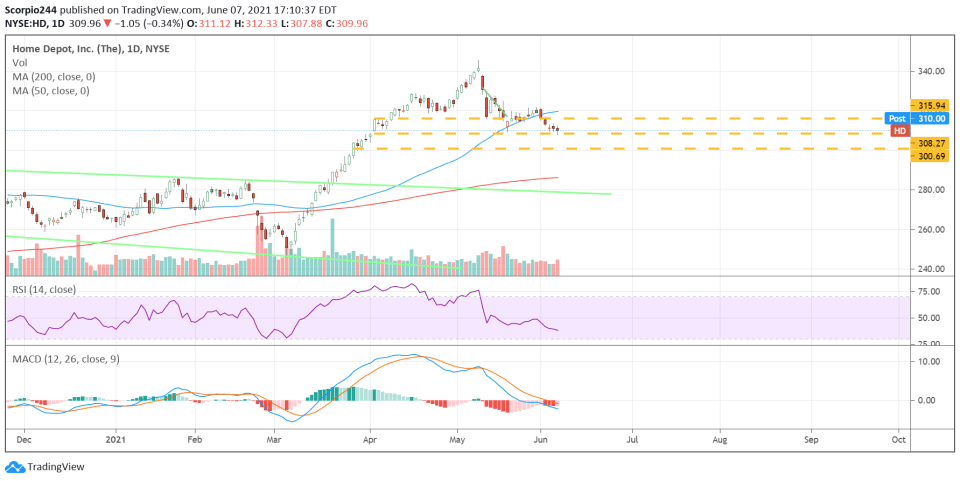This screenshot has height=481, width=960.
Task: Click the 'Sep' time axis label
Action: (811, 439)
